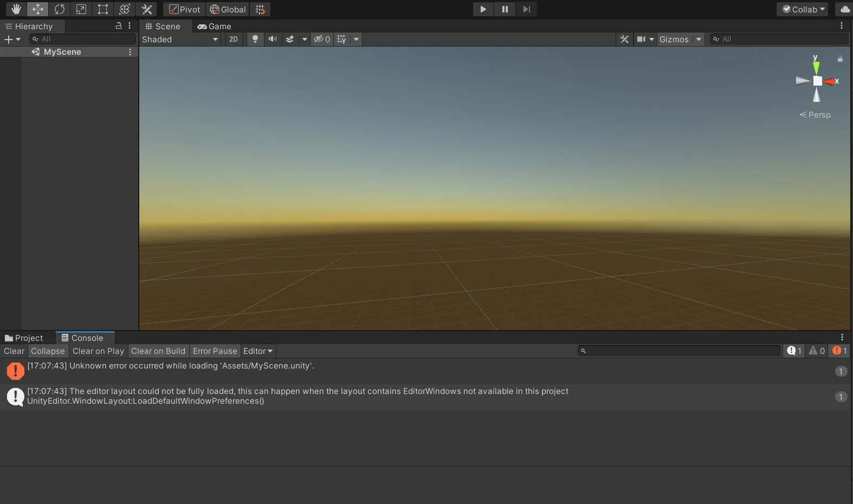Toggle Clear on Play
Image resolution: width=853 pixels, height=504 pixels.
(x=98, y=351)
